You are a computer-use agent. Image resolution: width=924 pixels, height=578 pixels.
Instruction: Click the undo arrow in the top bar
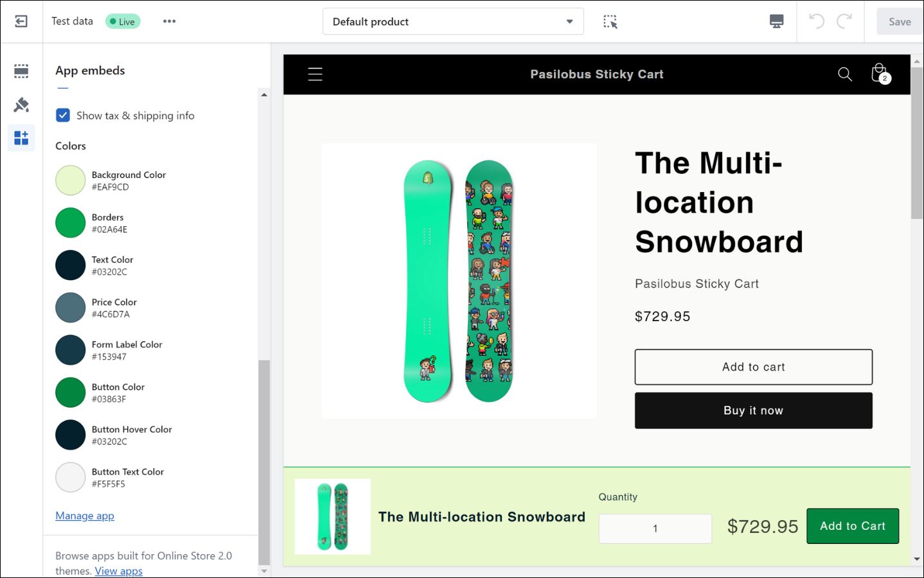click(816, 21)
